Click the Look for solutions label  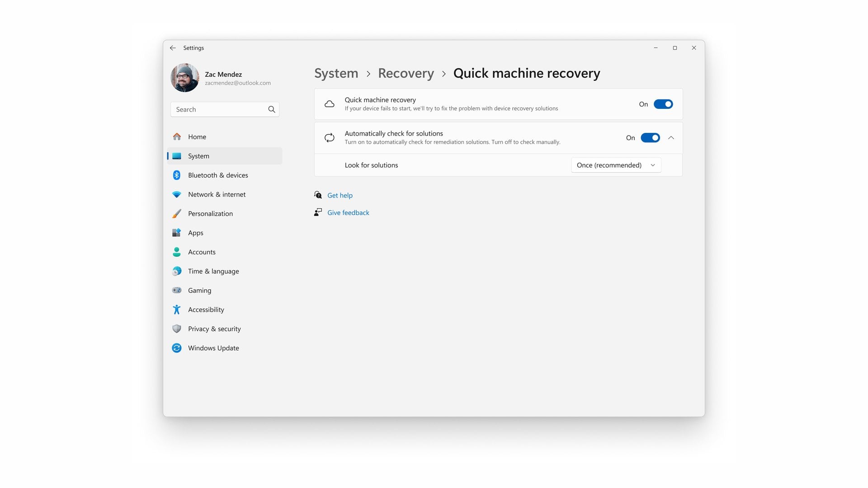tap(371, 165)
